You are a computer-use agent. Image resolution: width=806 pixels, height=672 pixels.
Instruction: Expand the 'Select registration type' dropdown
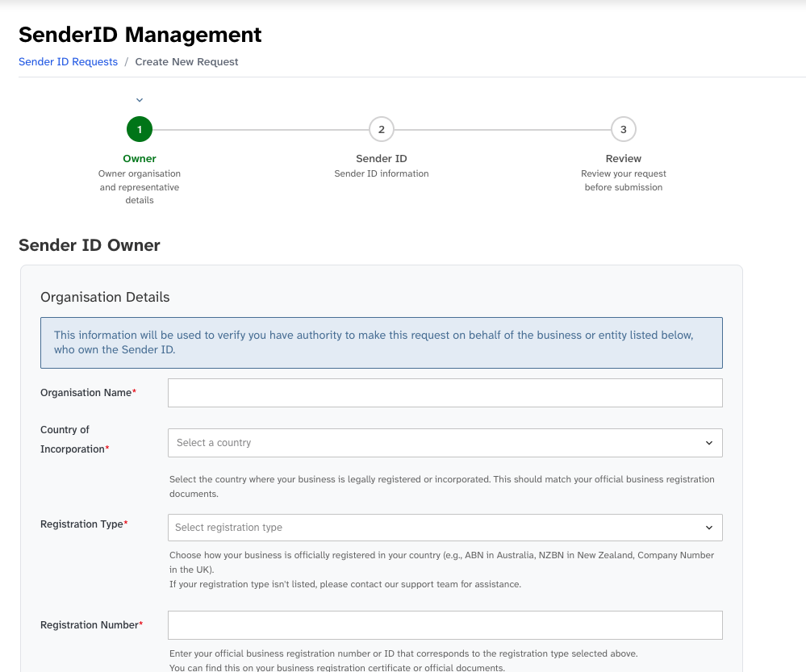coord(445,528)
